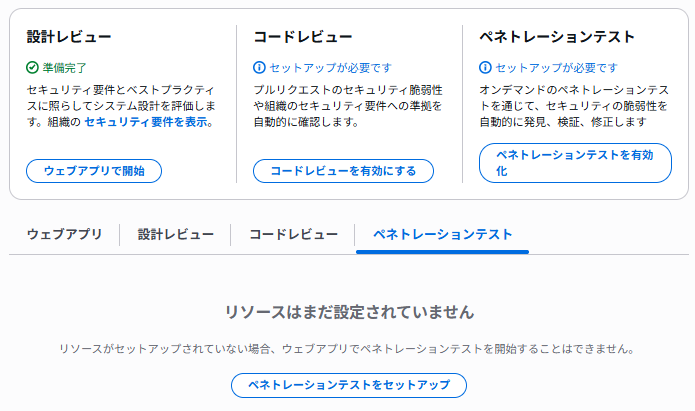Click the ペネトレーションテスト card title
The image size is (695, 411).
pos(557,37)
